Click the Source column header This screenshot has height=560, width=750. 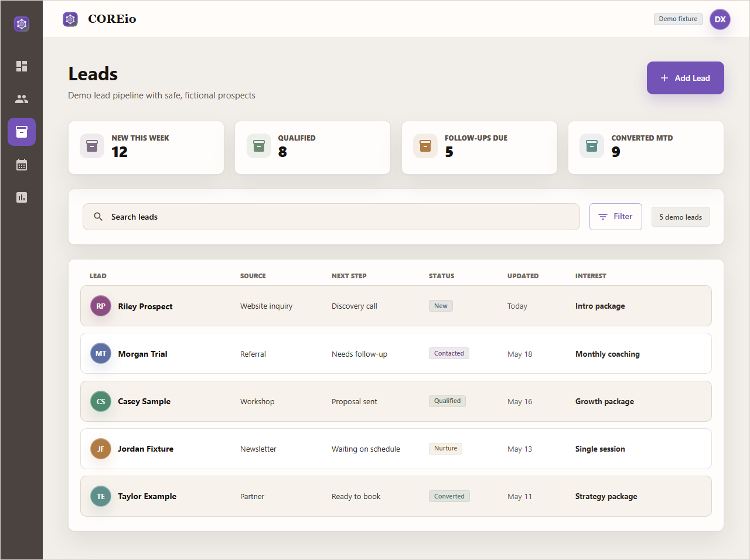[x=253, y=276]
